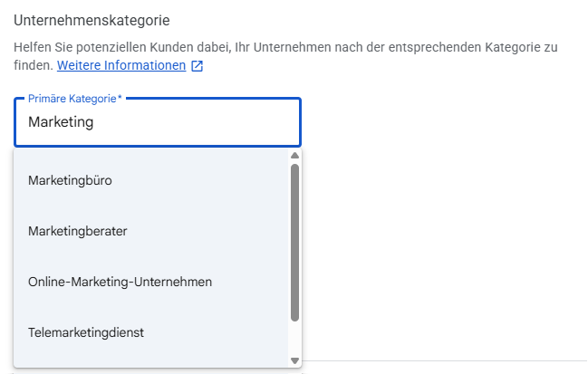Select Marketingbüro from the suggestions
This screenshot has width=588, height=374.
tap(150, 180)
